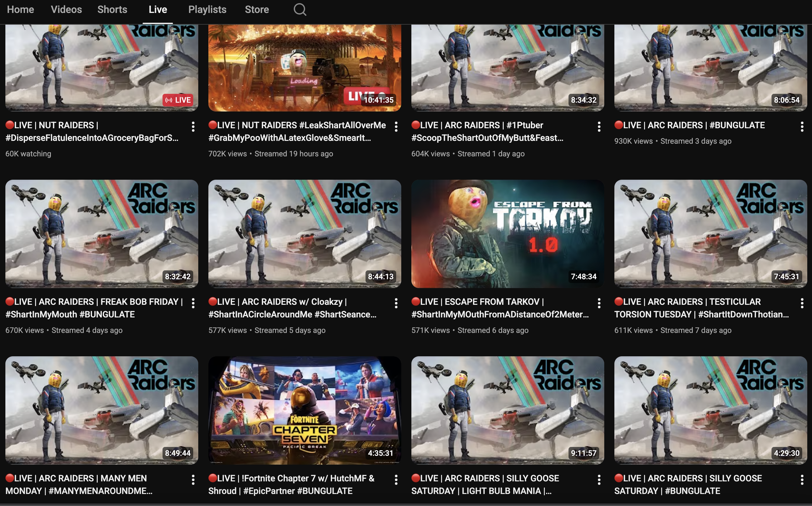This screenshot has width=812, height=506.
Task: Open more options for FREAK BOB FRIDAY stream
Action: (193, 303)
